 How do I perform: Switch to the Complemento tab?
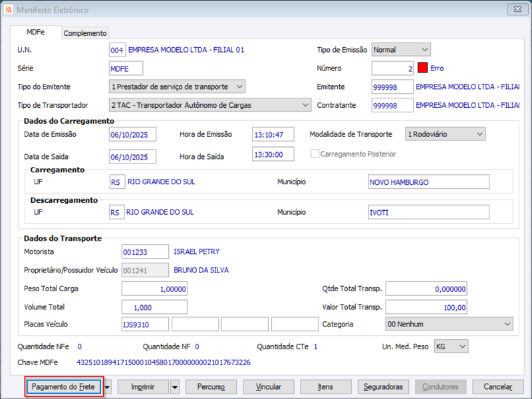click(x=85, y=33)
